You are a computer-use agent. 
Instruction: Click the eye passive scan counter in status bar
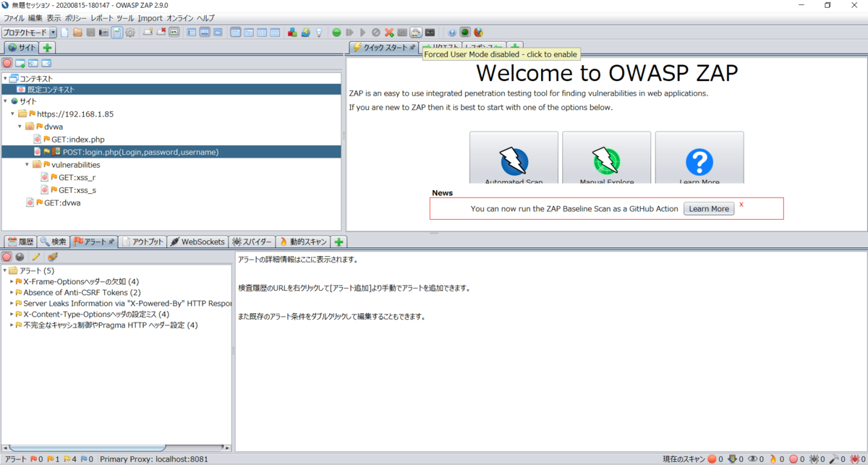(x=757, y=459)
